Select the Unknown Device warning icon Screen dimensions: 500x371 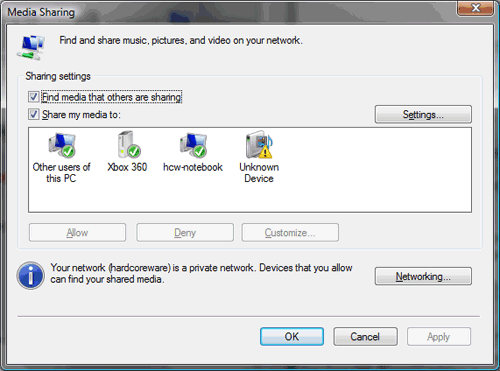click(259, 144)
